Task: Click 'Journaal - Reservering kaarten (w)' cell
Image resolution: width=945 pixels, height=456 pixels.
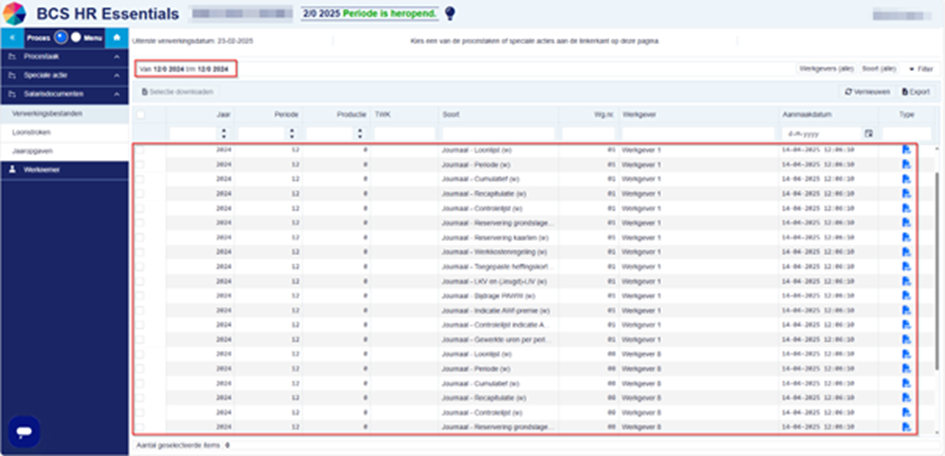Action: click(495, 237)
